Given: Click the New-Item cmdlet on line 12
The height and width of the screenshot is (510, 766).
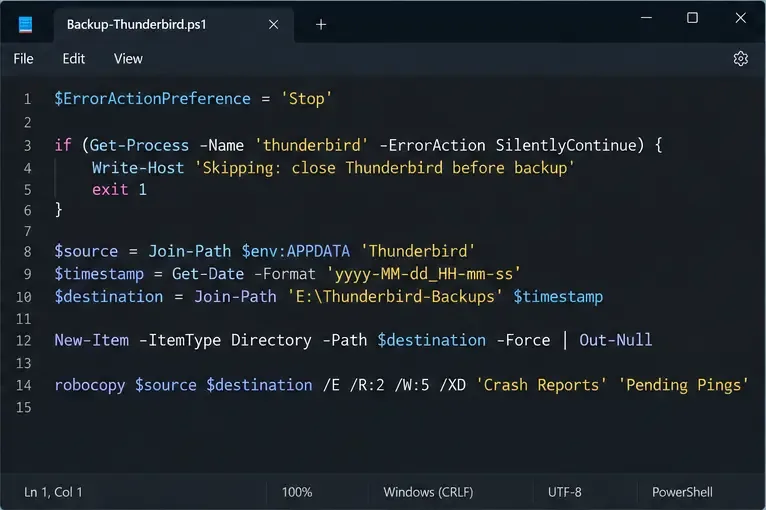Looking at the screenshot, I should click(92, 340).
